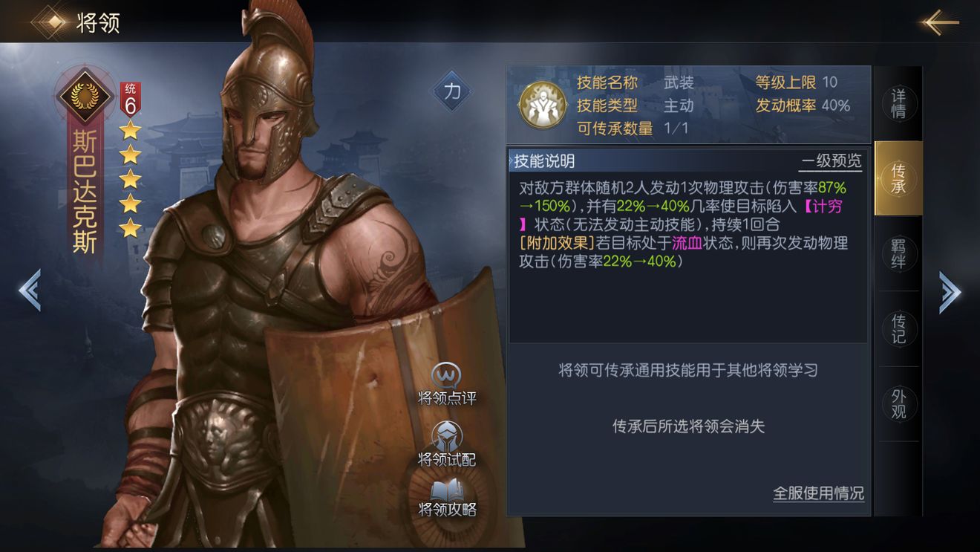Open the 羁绊 tab
Screen dimensions: 980x552
coord(898,253)
